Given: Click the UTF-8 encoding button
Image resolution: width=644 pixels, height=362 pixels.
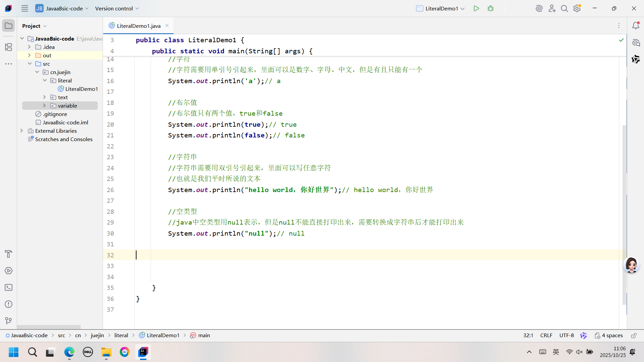Looking at the screenshot, I should click(567, 336).
